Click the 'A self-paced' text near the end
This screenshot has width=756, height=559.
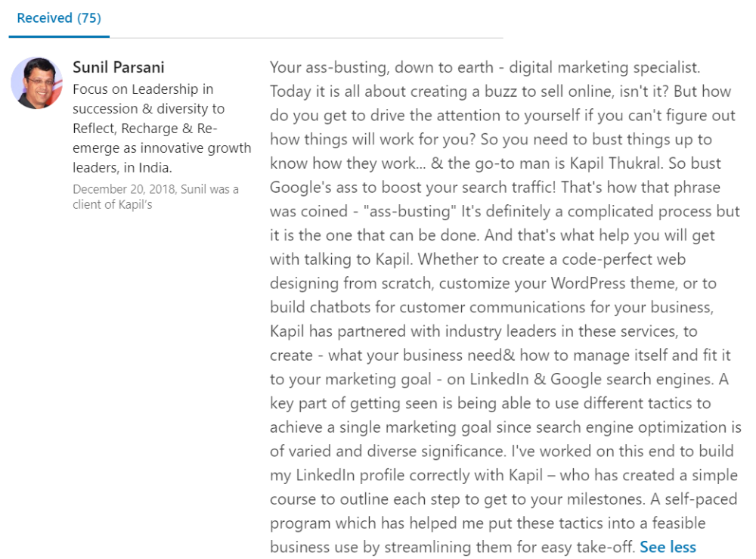[x=693, y=499]
